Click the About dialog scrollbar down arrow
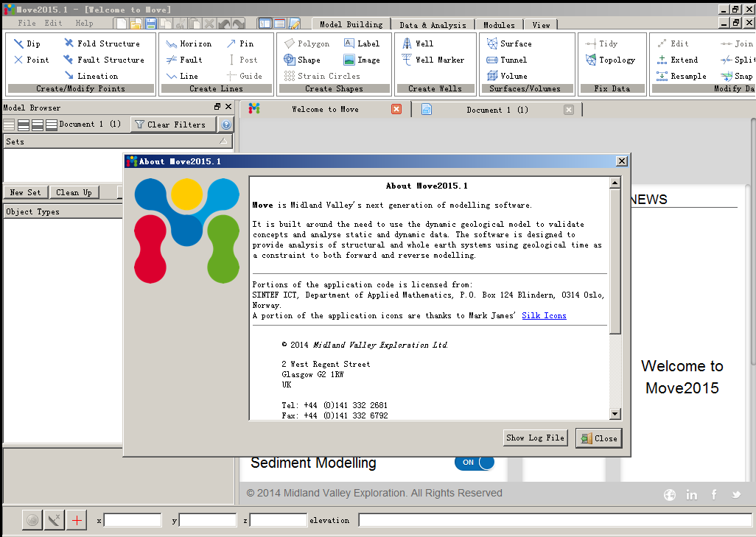Screen dimensions: 756x537 coord(615,413)
